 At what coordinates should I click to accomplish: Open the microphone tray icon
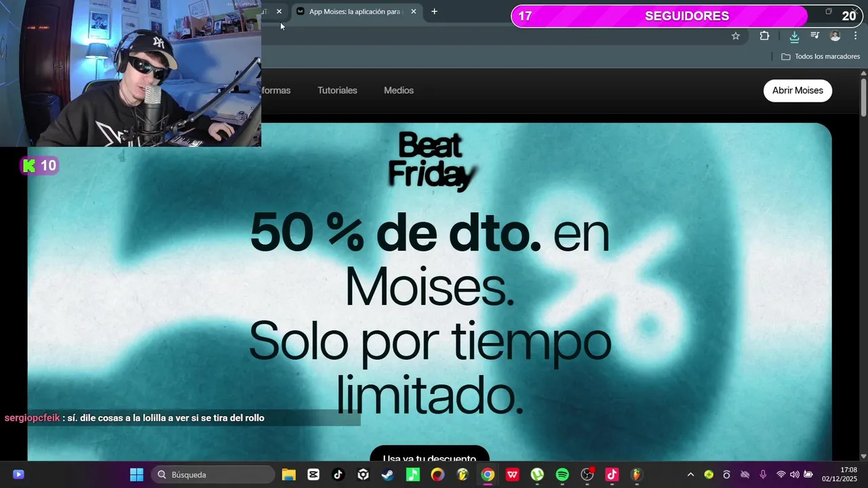point(763,474)
